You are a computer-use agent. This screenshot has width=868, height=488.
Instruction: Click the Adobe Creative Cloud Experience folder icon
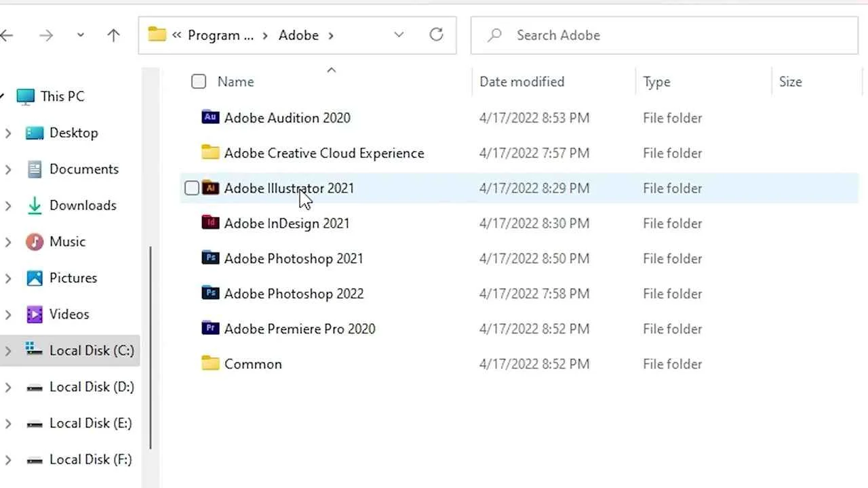pyautogui.click(x=210, y=152)
